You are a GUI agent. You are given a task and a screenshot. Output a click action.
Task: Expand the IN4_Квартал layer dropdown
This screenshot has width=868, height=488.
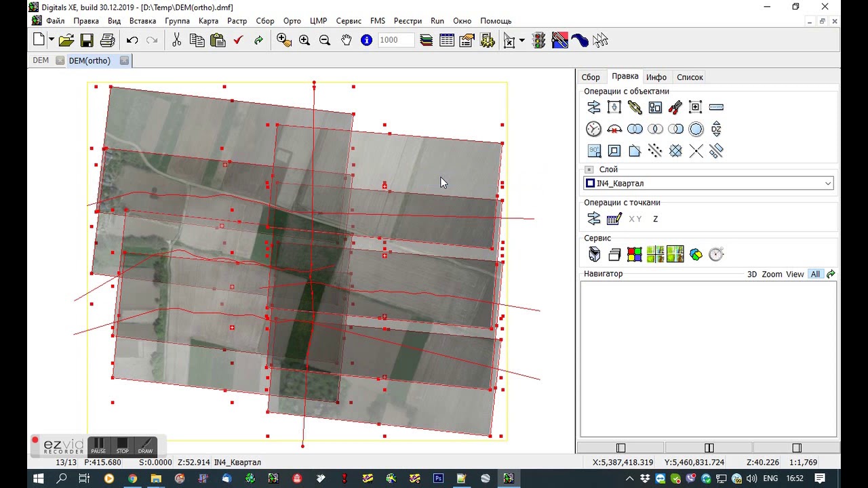(x=827, y=184)
